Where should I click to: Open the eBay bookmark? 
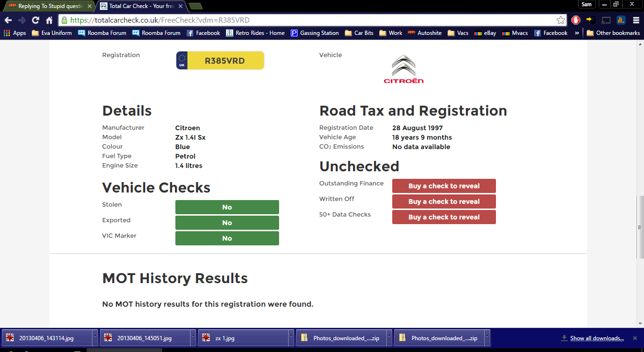[x=485, y=33]
